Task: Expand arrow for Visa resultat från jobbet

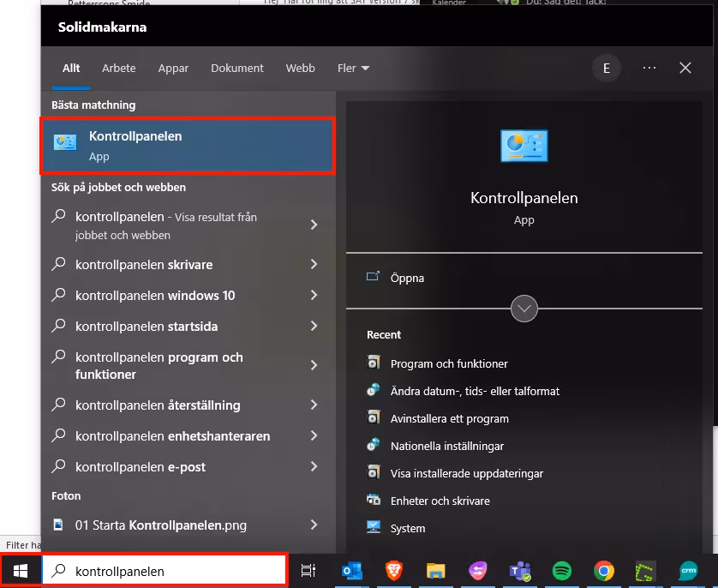Action: (314, 225)
